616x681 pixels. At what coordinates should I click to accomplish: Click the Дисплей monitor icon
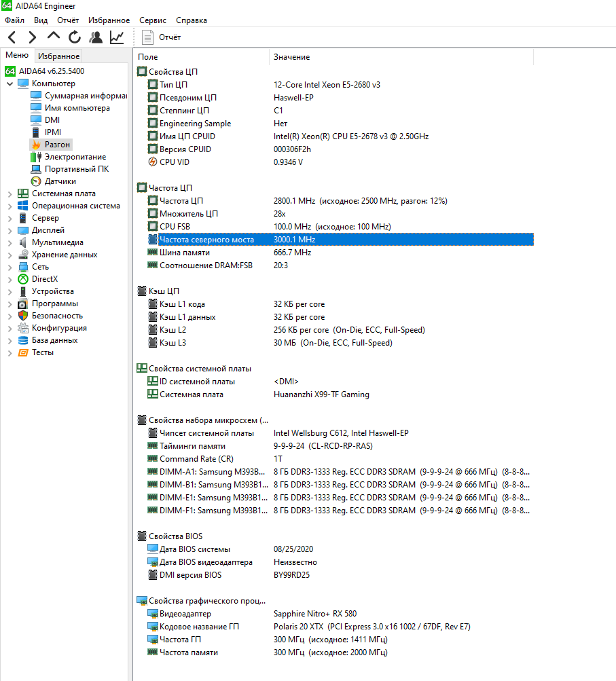[x=23, y=230]
